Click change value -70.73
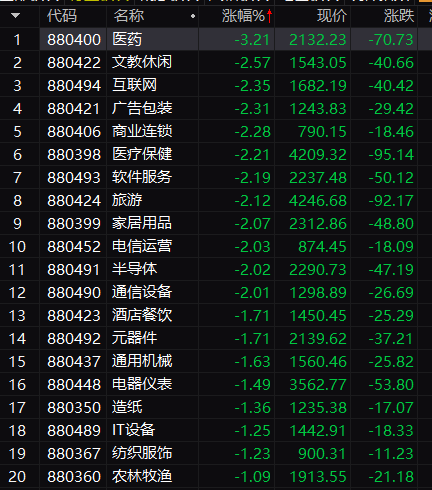Viewport: 432px width, 490px height. click(x=391, y=40)
